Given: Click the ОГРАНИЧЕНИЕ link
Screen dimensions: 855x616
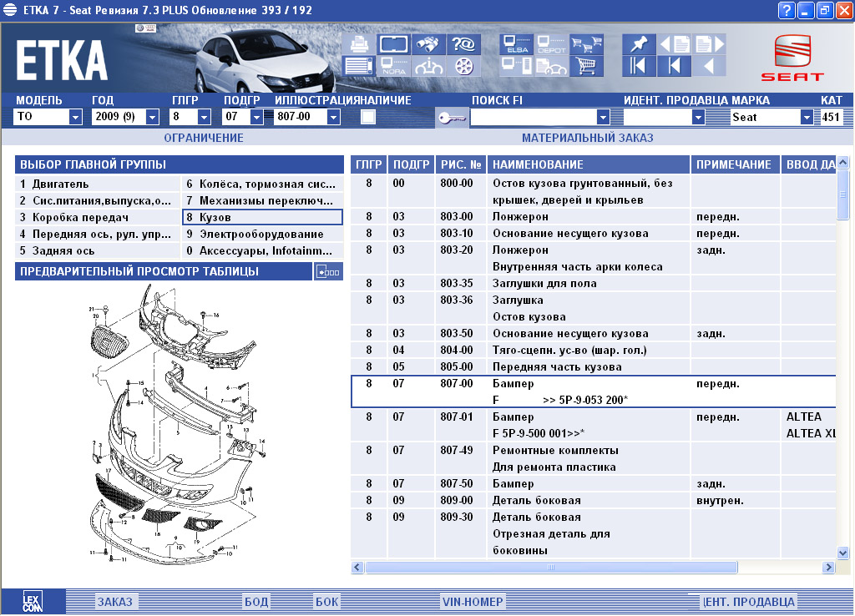Looking at the screenshot, I should click(x=204, y=138).
